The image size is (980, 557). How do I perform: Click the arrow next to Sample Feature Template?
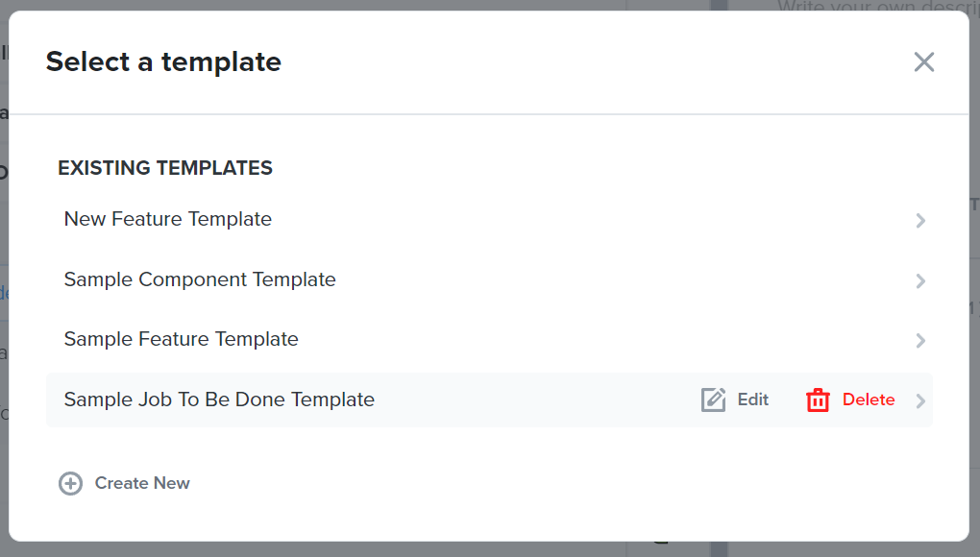pyautogui.click(x=920, y=340)
